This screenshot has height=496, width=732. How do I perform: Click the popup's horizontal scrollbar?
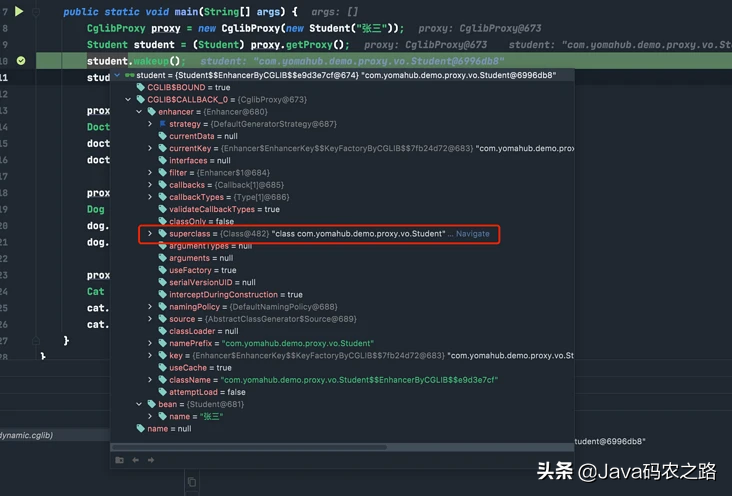pos(249,447)
